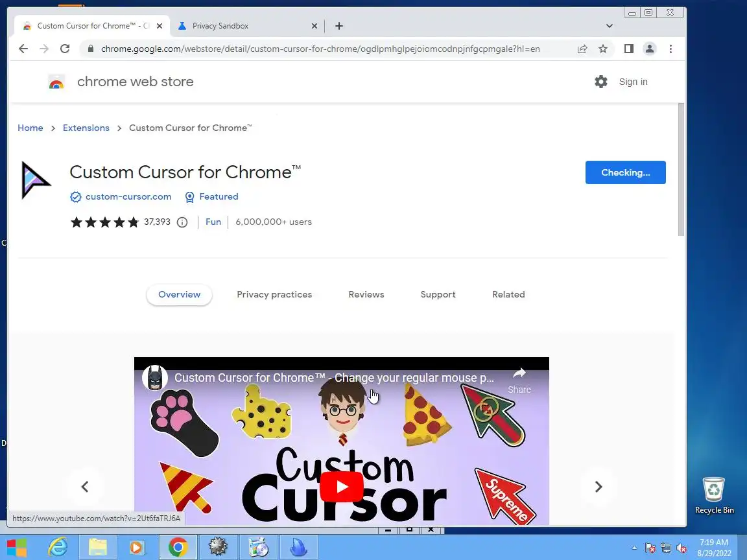This screenshot has height=560, width=747.
Task: Go to Home breadcrumb link
Action: click(x=30, y=128)
